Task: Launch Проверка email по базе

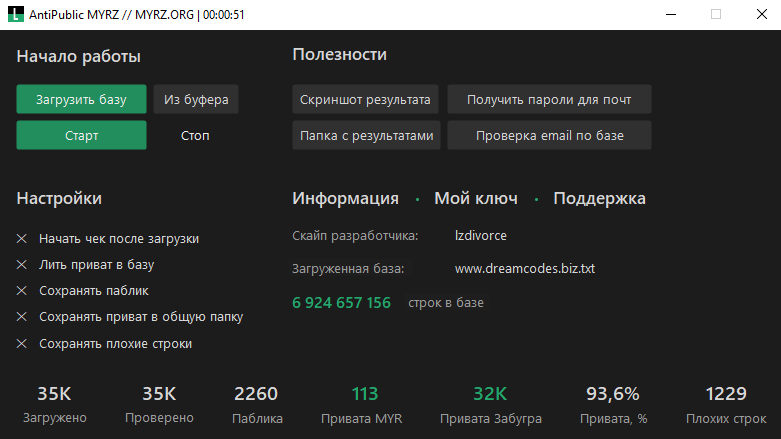Action: tap(549, 135)
